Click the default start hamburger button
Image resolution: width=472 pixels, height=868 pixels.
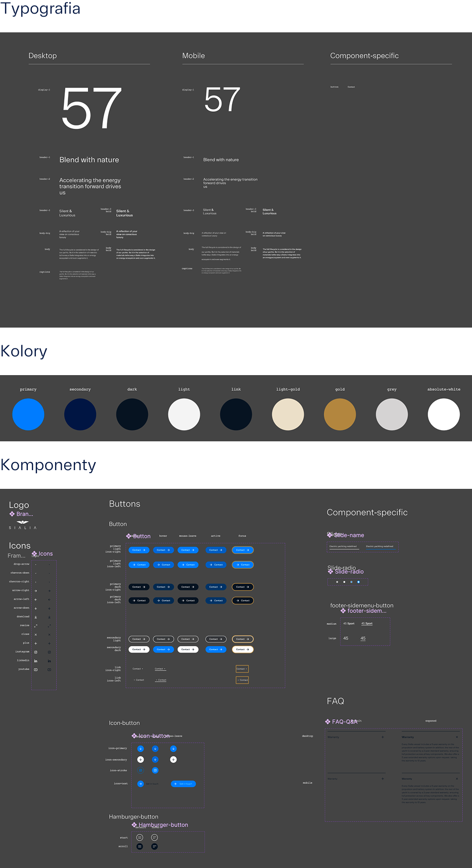140,838
